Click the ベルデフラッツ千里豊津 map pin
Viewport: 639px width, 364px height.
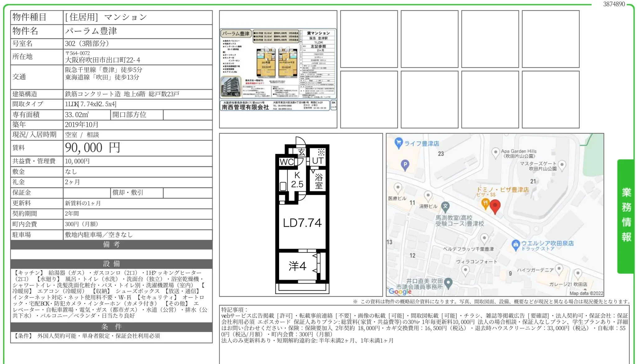click(484, 239)
